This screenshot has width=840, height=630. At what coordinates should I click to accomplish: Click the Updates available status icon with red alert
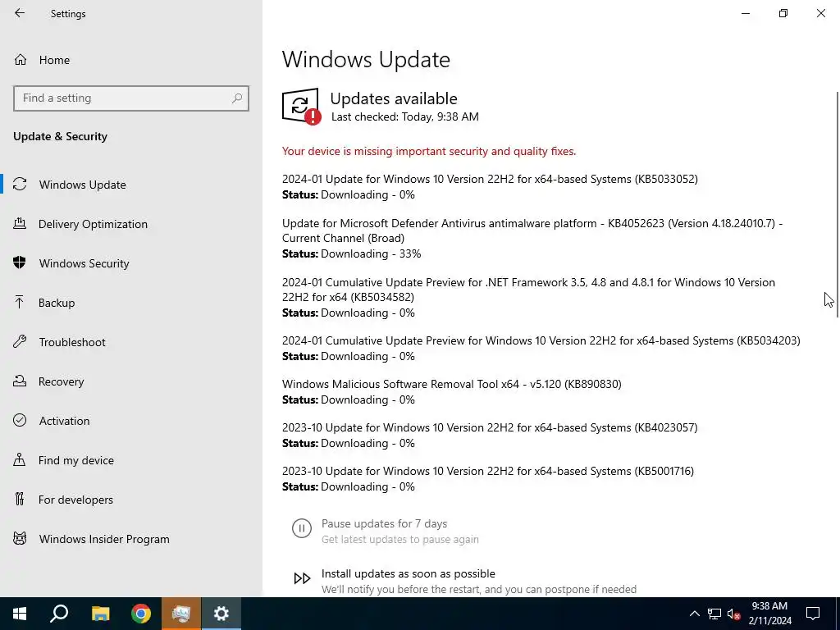tap(301, 106)
